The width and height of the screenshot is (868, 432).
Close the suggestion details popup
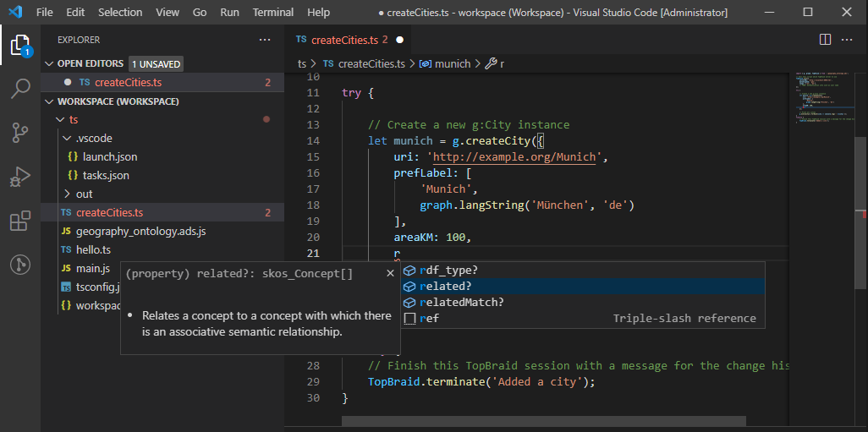click(390, 273)
